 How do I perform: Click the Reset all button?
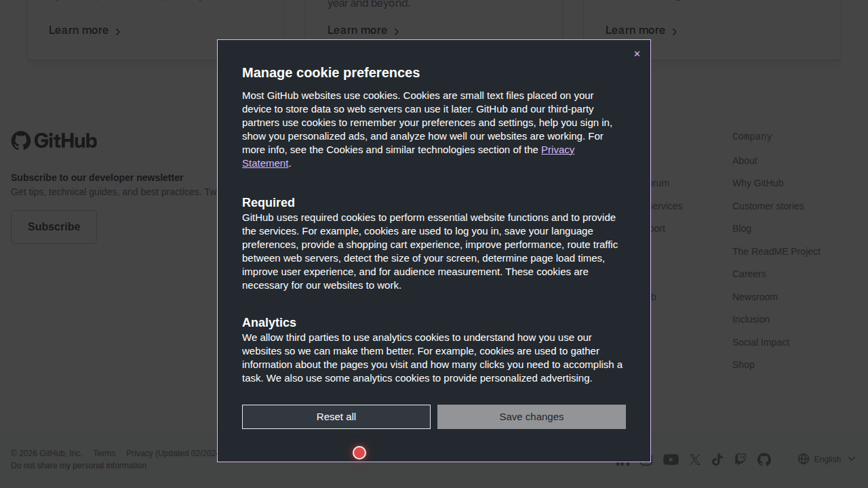click(336, 417)
